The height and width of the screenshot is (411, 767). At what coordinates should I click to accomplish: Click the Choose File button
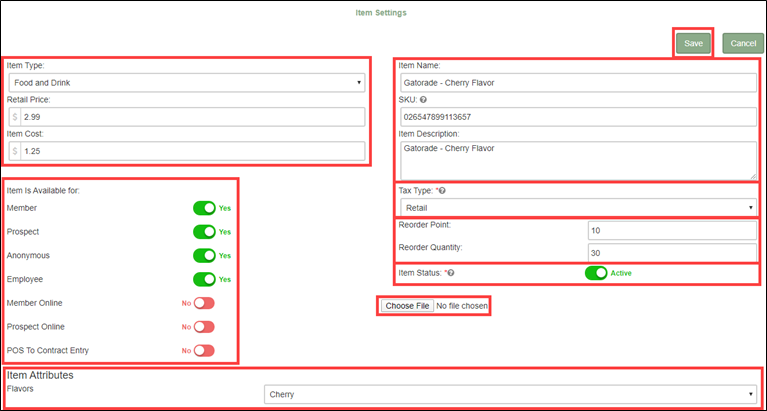[407, 306]
